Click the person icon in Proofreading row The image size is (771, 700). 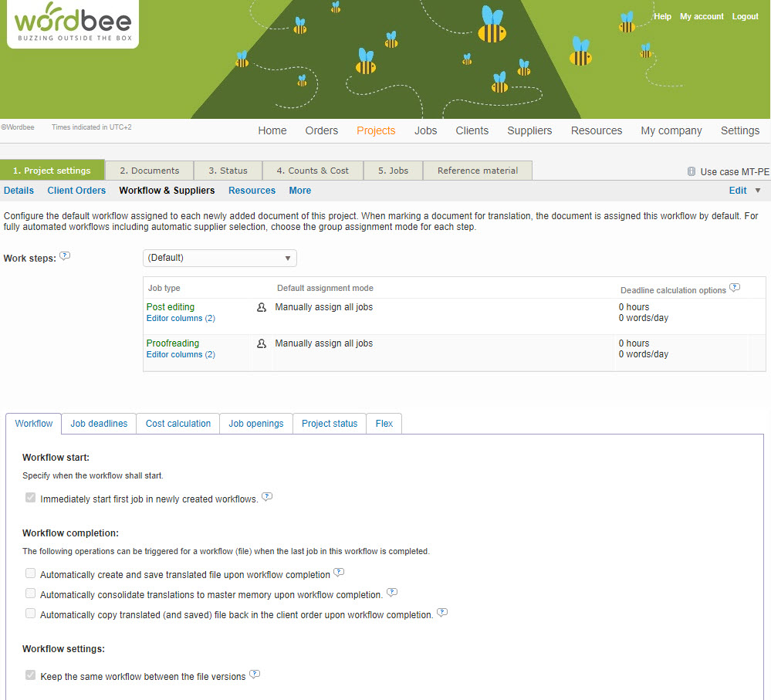coord(262,343)
